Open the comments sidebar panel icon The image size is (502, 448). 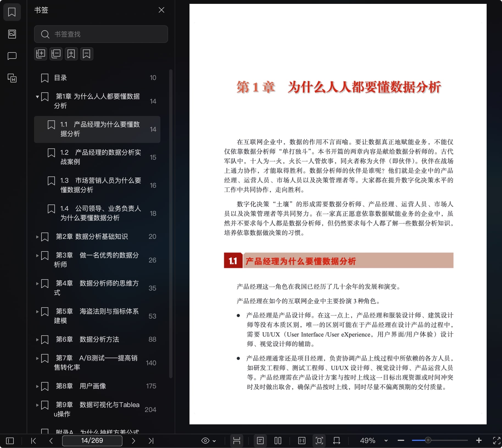[12, 56]
